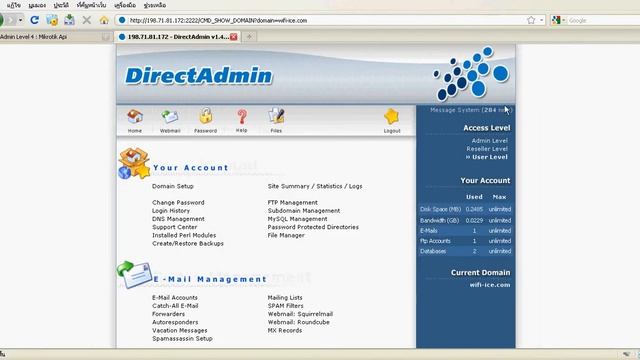Open the help Thai menu item
Image resolution: width=640 pixels, height=360 pixels.
(155, 5)
